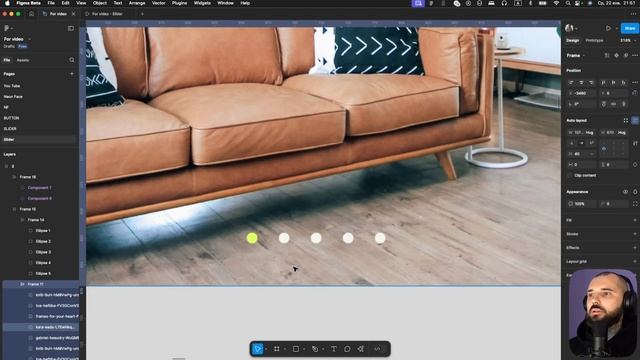The height and width of the screenshot is (360, 640).
Task: Select the second slider dot
Action: pos(284,238)
